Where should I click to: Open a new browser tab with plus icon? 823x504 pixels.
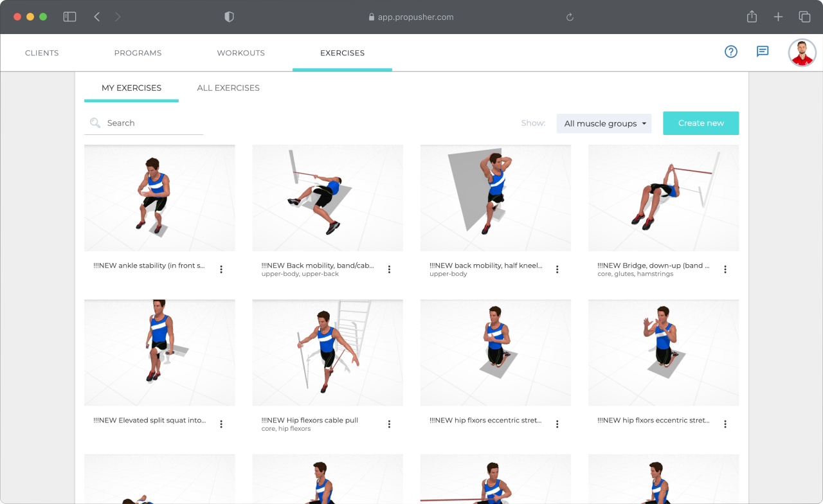pos(778,17)
